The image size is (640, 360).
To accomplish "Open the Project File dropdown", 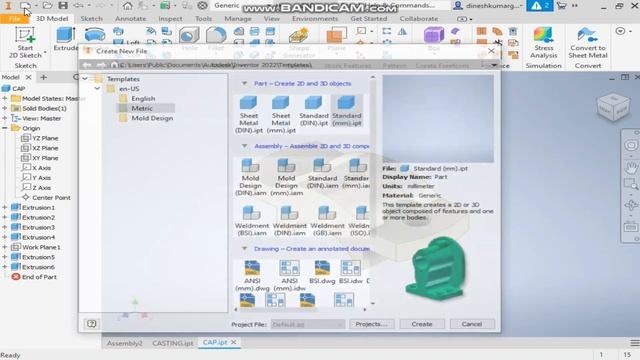I will (x=308, y=324).
